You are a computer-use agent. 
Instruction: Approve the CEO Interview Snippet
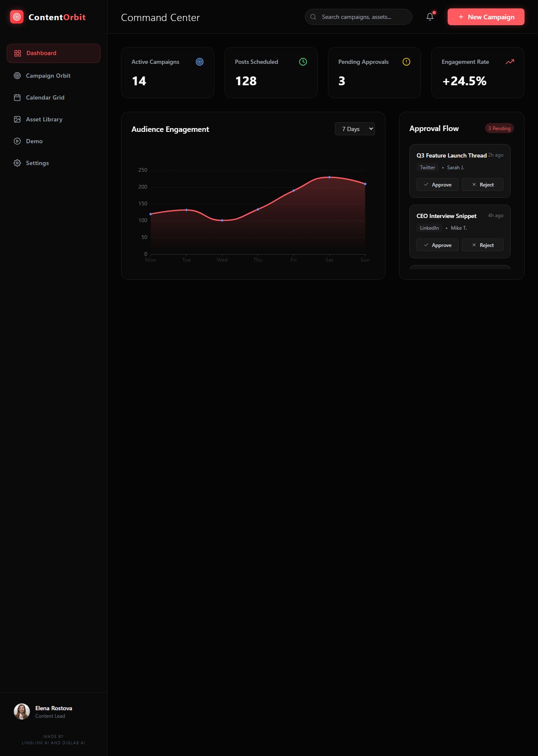coord(438,245)
